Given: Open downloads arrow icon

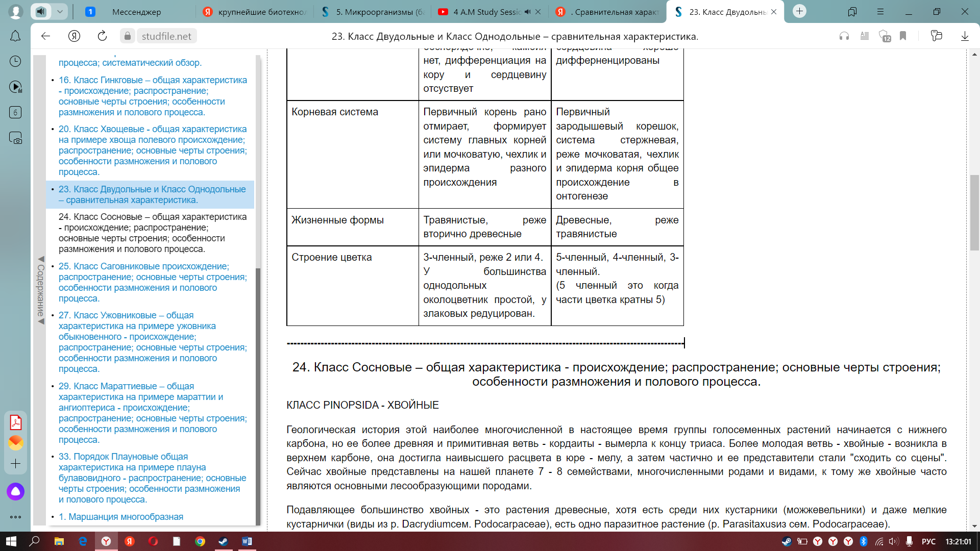Looking at the screenshot, I should pyautogui.click(x=965, y=36).
